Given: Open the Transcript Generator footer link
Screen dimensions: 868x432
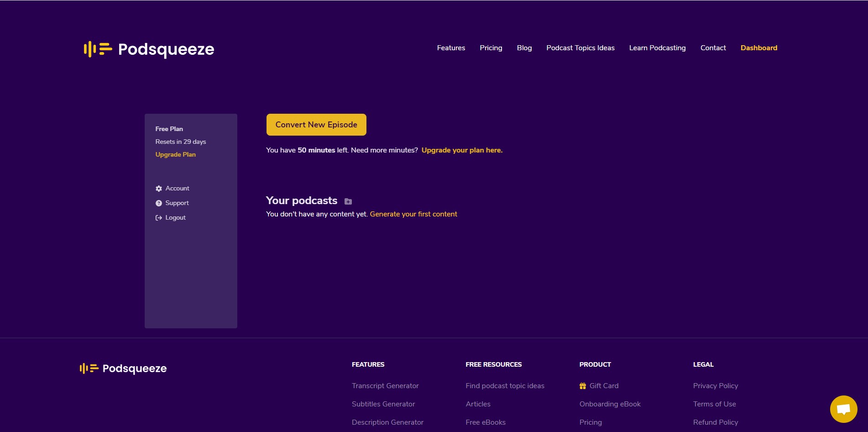Looking at the screenshot, I should coord(385,386).
